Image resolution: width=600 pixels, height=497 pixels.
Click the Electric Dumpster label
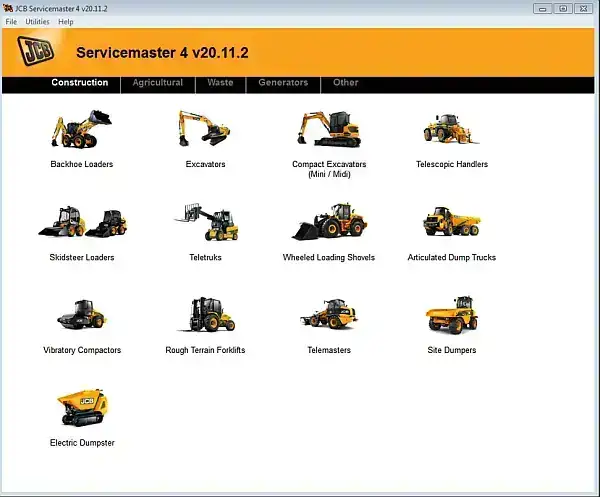pyautogui.click(x=82, y=443)
